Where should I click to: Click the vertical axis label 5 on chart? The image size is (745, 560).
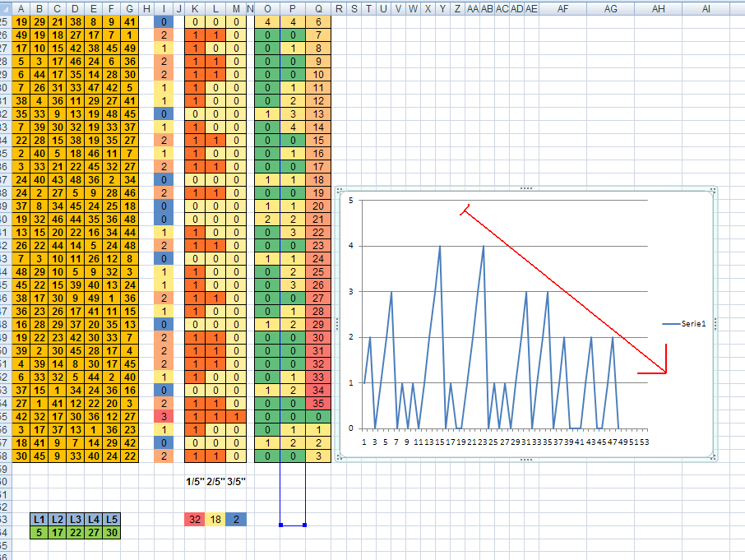click(x=350, y=200)
